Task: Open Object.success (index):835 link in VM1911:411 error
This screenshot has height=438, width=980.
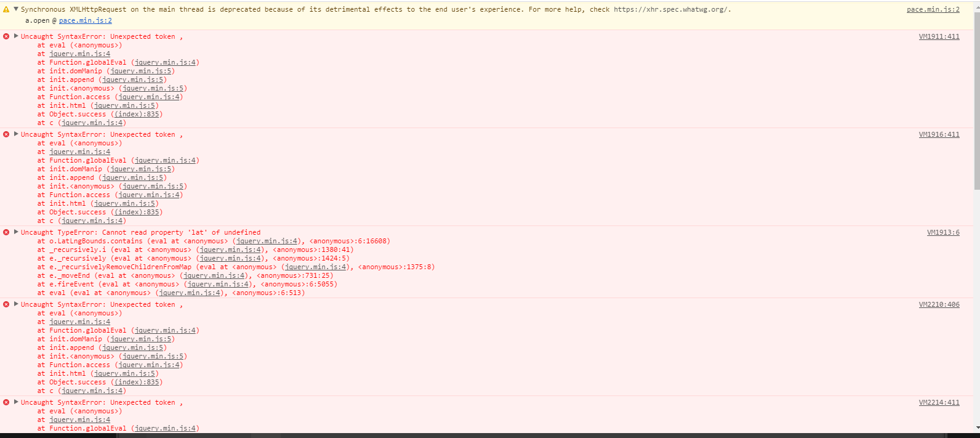Action: 137,114
